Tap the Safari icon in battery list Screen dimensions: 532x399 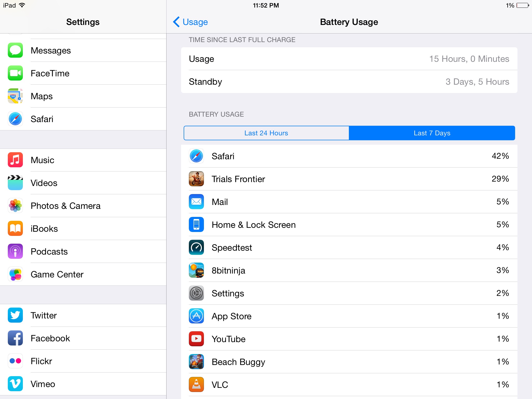pyautogui.click(x=196, y=156)
